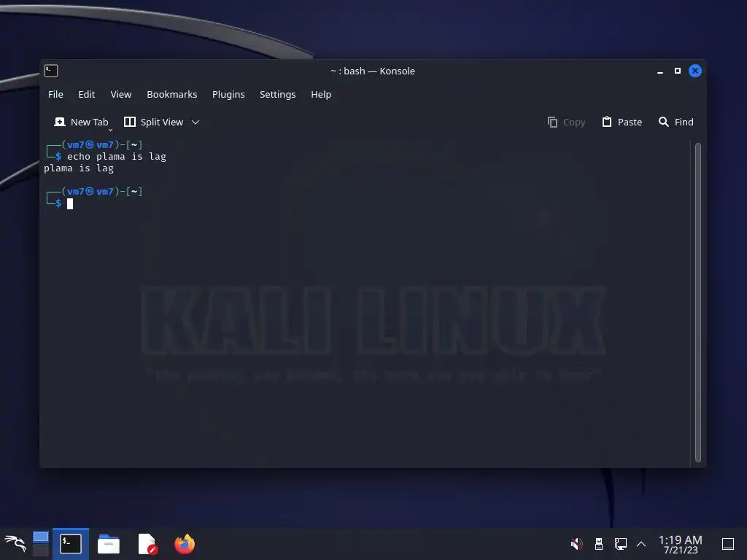Click the terminal vertical scrollbar
Screen dimensions: 747x560
(698, 303)
